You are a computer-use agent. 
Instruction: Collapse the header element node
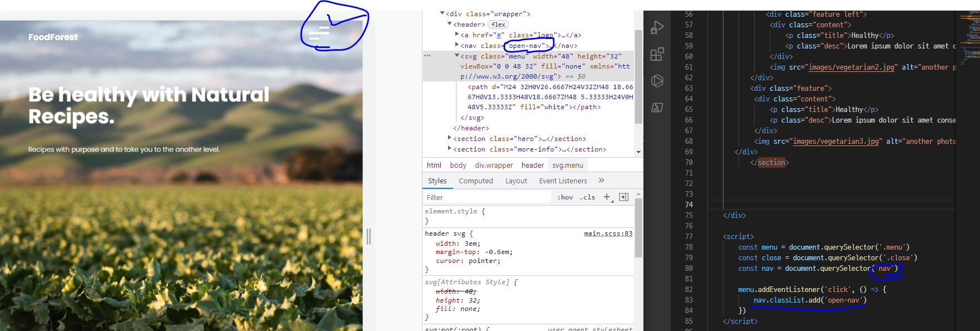point(450,24)
